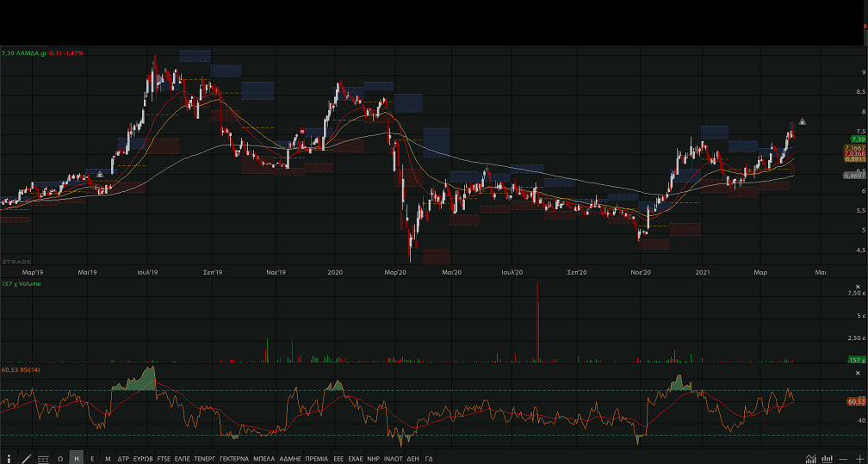Open the ΓΕΚΤΕΡΝΑ symbol tab
868x464 pixels.
click(x=234, y=459)
